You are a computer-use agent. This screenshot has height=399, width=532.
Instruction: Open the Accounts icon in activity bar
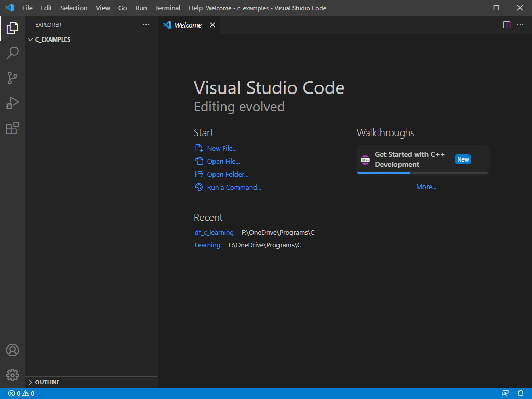[12, 350]
